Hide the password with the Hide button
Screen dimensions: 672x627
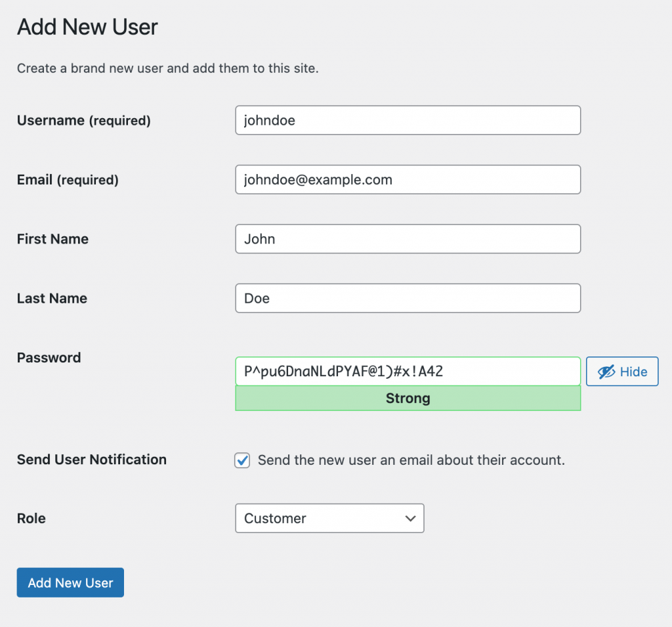[622, 372]
